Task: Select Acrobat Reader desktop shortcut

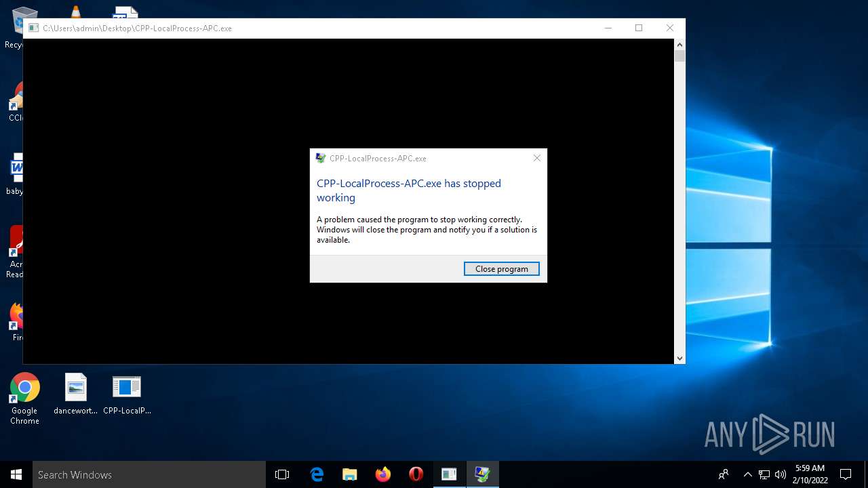Action: coord(15,252)
